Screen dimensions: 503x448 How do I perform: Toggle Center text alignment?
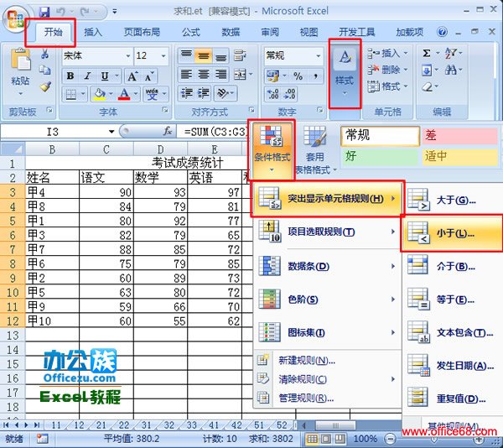click(x=204, y=75)
